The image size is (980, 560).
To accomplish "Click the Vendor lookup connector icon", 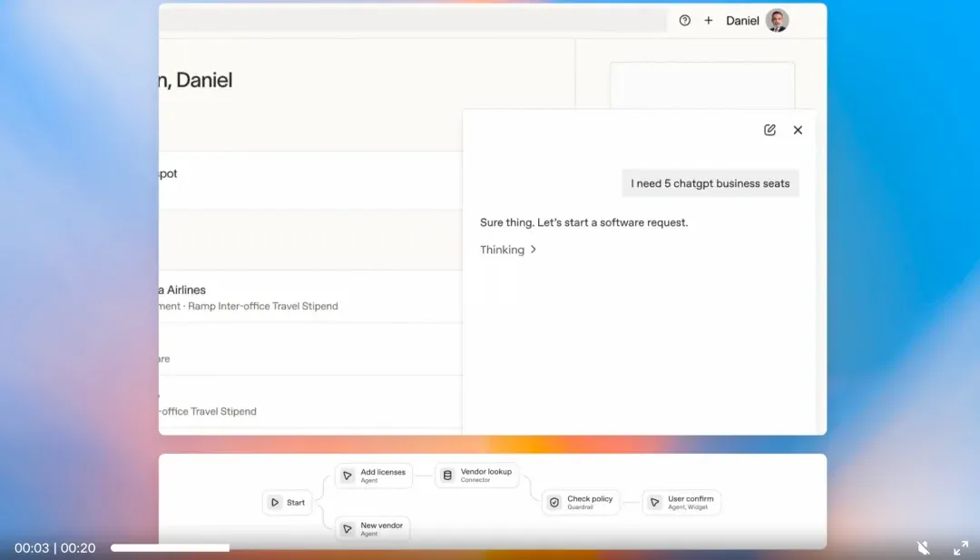I will [x=447, y=476].
